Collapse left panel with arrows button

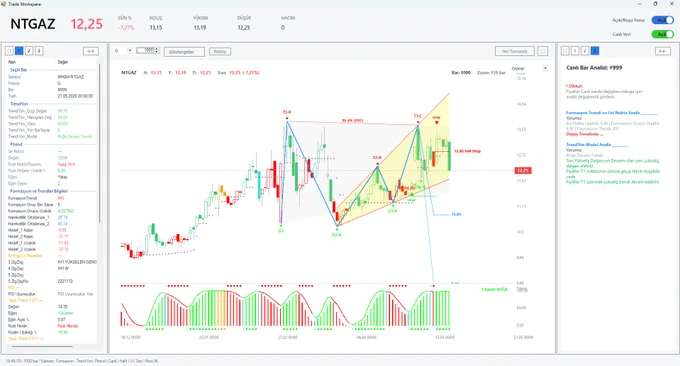point(91,51)
